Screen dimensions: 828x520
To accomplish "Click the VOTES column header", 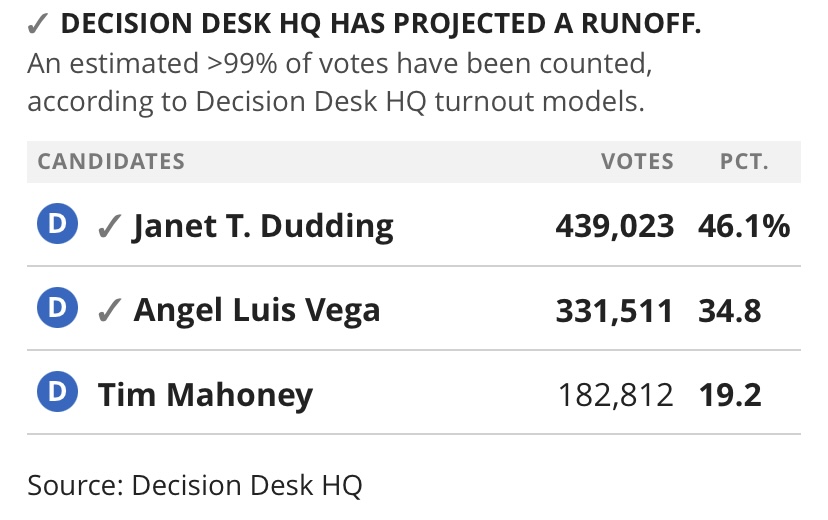I will (x=637, y=162).
